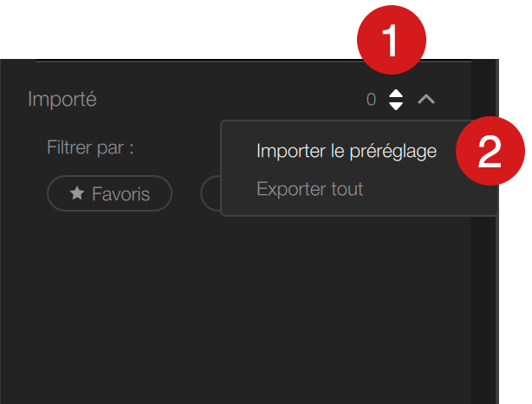
Task: Open the up-down arrows menu beside Importé
Action: 396,100
